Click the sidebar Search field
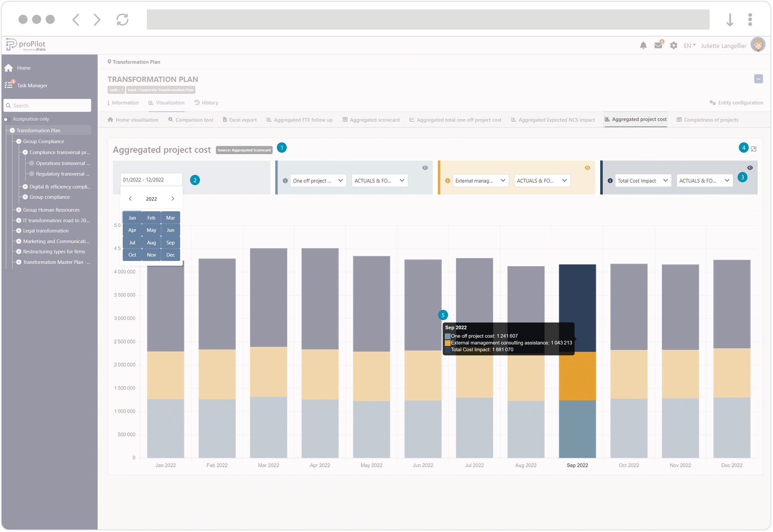 coord(47,106)
